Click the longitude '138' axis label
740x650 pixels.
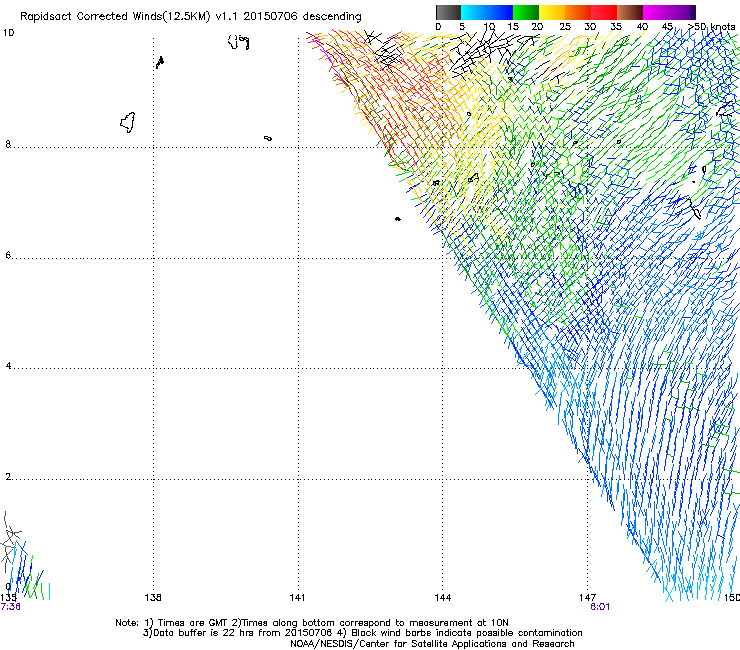pos(153,598)
